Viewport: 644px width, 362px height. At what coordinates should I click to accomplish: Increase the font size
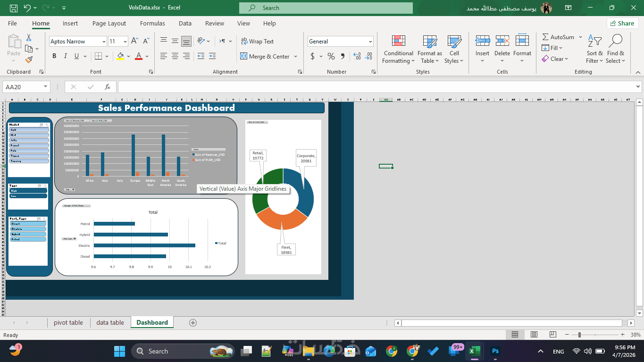(134, 42)
